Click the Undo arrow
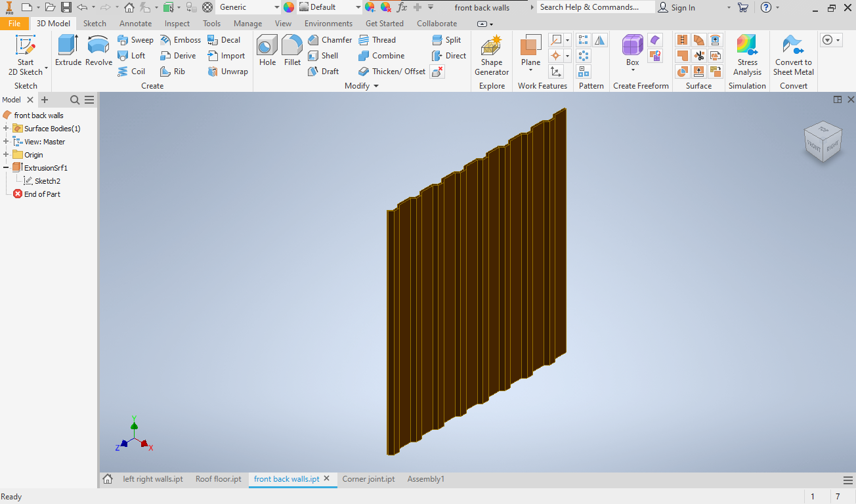 click(x=81, y=7)
